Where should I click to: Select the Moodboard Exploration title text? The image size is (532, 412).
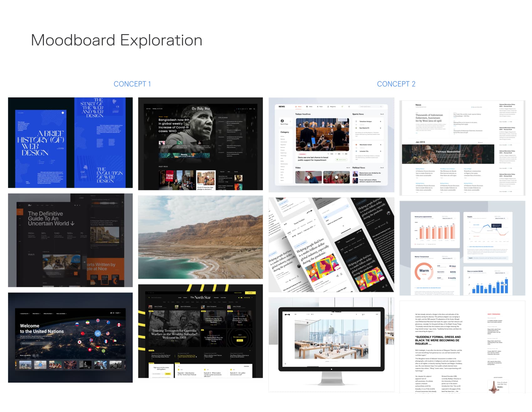116,40
